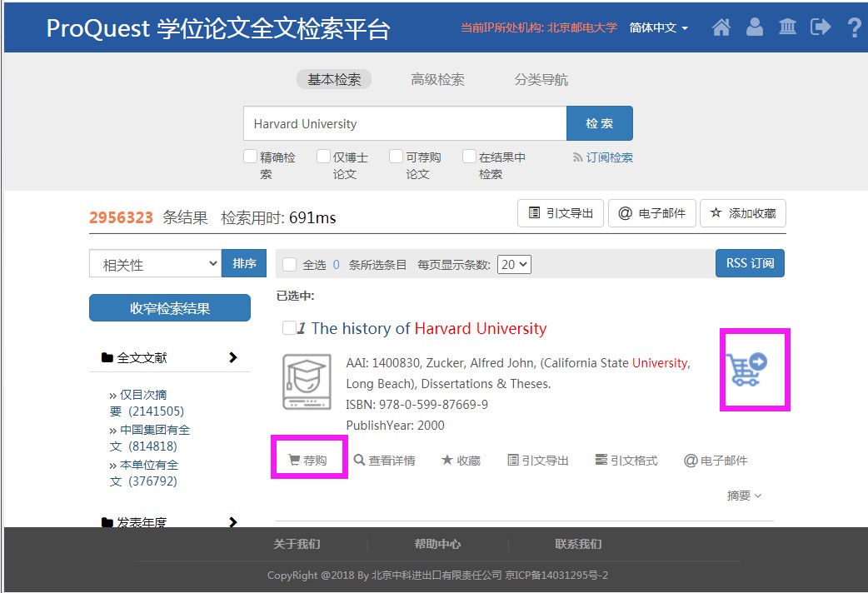Screen dimensions: 868x593
Task: Click 电子邮件 under the first result
Action: 716,460
